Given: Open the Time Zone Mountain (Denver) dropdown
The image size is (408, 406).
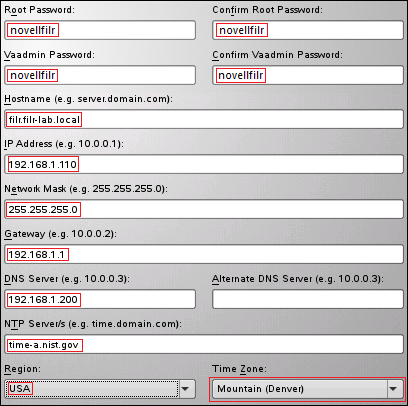Looking at the screenshot, I should 307,389.
